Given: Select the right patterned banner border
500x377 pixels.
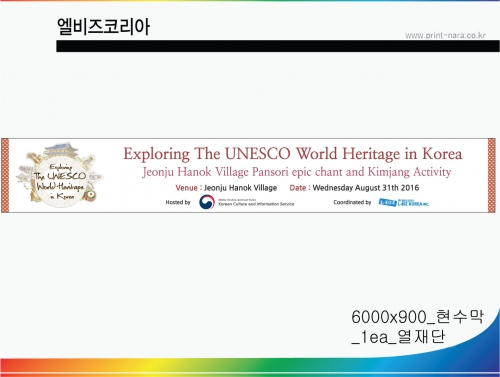Looking at the screenshot, I should coord(491,175).
